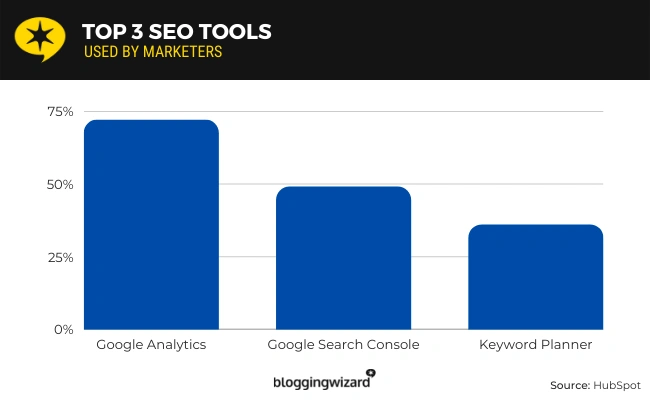Select the 50% y-axis label
The width and height of the screenshot is (650, 400).
60,184
